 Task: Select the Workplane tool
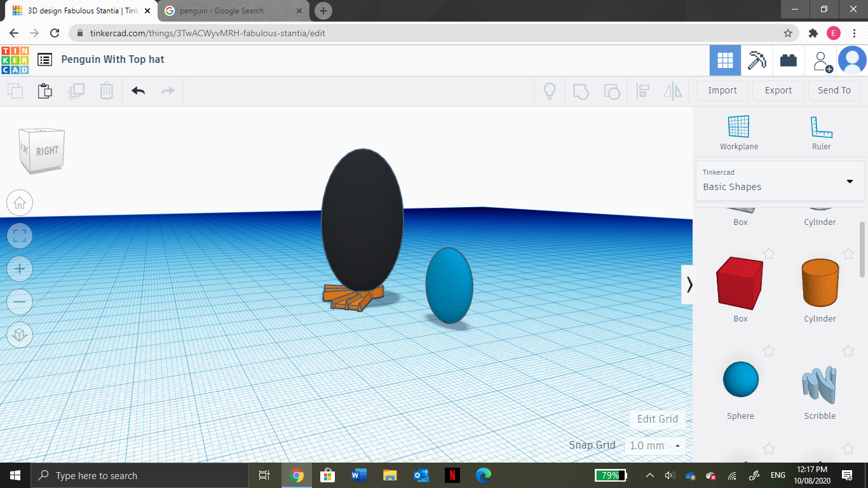pyautogui.click(x=739, y=133)
